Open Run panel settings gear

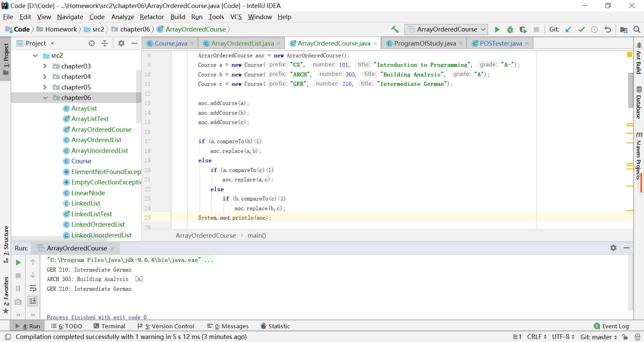point(613,248)
